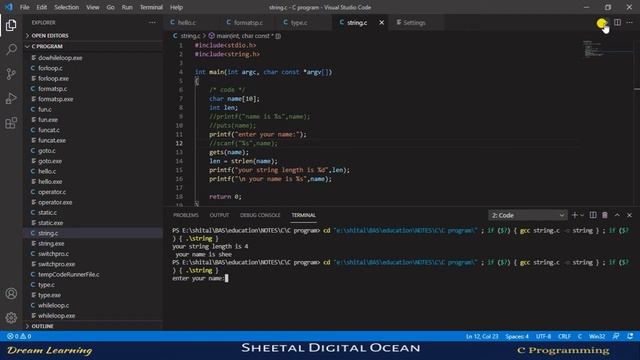Close the terminal panel
The width and height of the screenshot is (640, 360).
[x=629, y=215]
